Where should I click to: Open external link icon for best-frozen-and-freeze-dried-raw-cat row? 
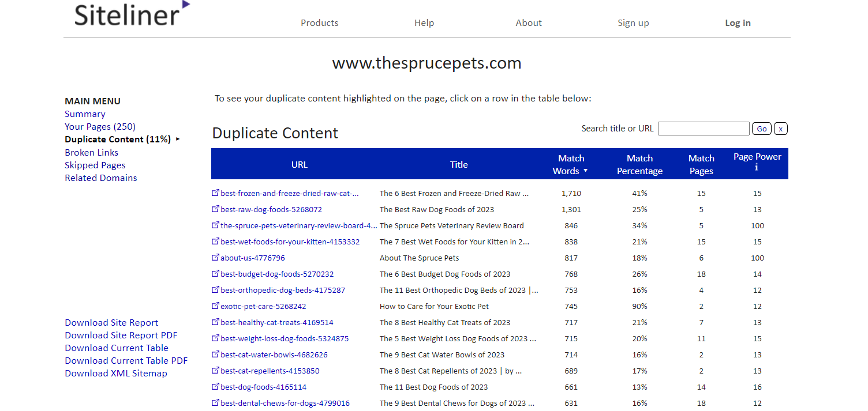(216, 193)
